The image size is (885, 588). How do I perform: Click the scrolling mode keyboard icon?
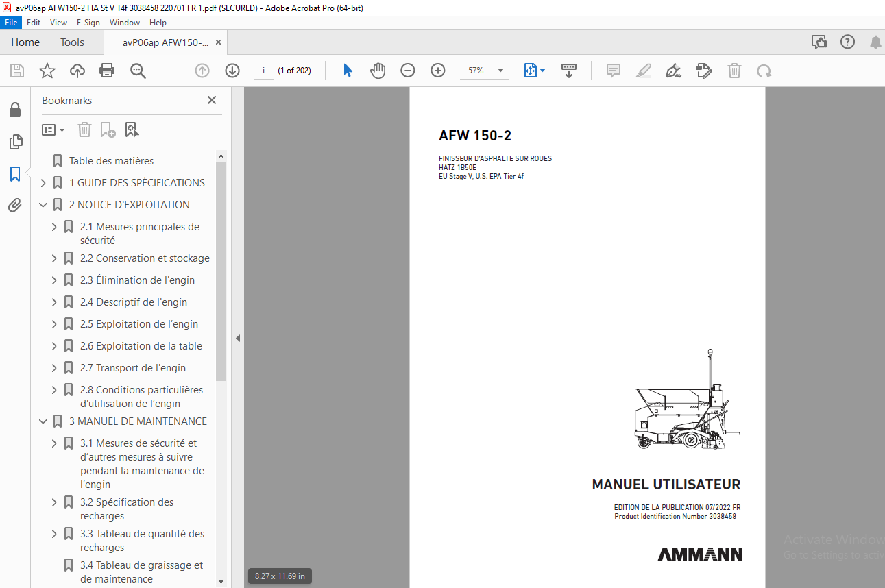[x=569, y=71]
